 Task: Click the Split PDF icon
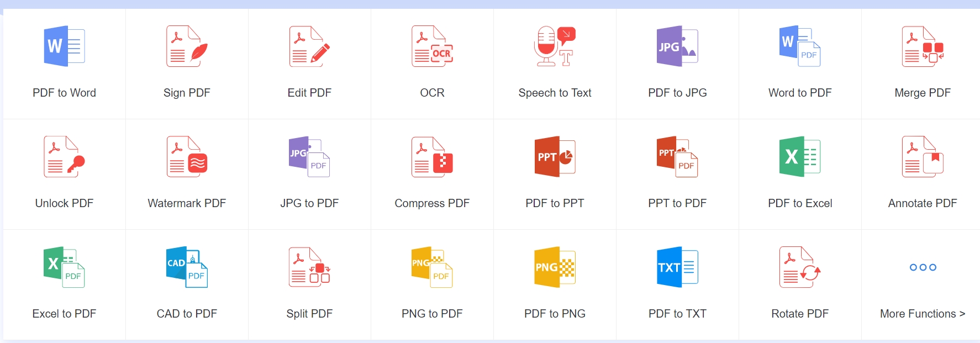pyautogui.click(x=309, y=267)
